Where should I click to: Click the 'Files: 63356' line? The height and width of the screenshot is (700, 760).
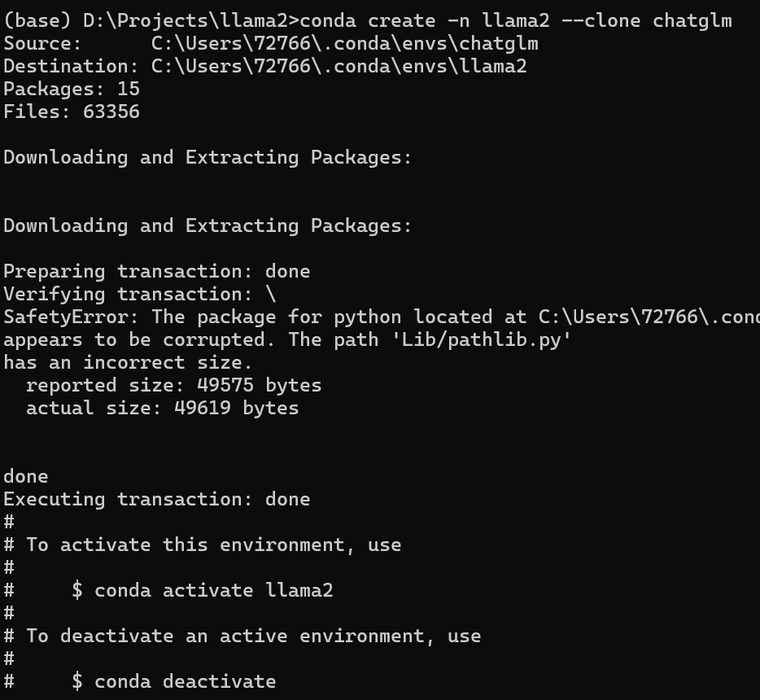(x=72, y=112)
